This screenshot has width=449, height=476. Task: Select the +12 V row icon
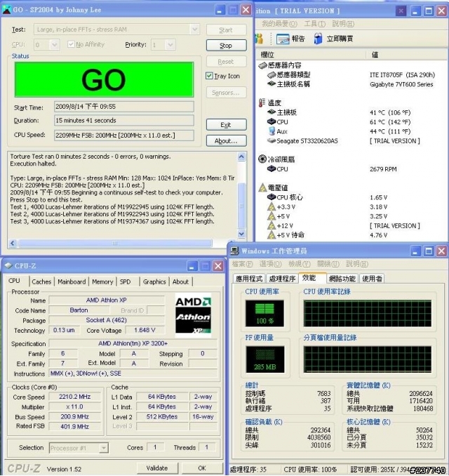pyautogui.click(x=272, y=225)
